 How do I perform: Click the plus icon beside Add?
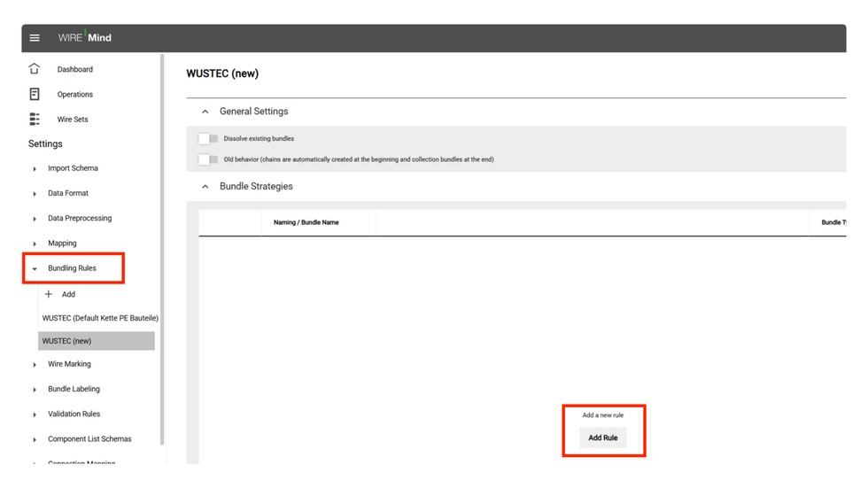click(49, 294)
